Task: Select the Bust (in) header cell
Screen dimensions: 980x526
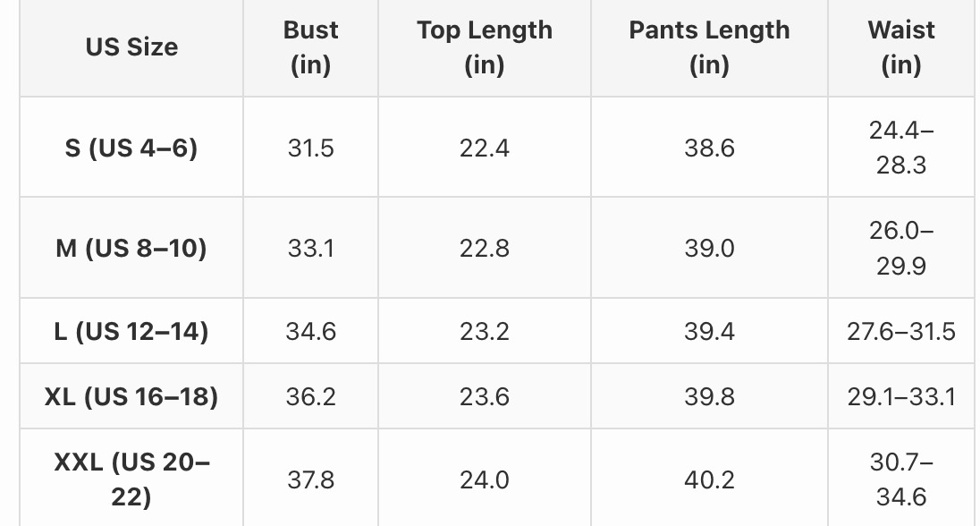Action: click(310, 47)
